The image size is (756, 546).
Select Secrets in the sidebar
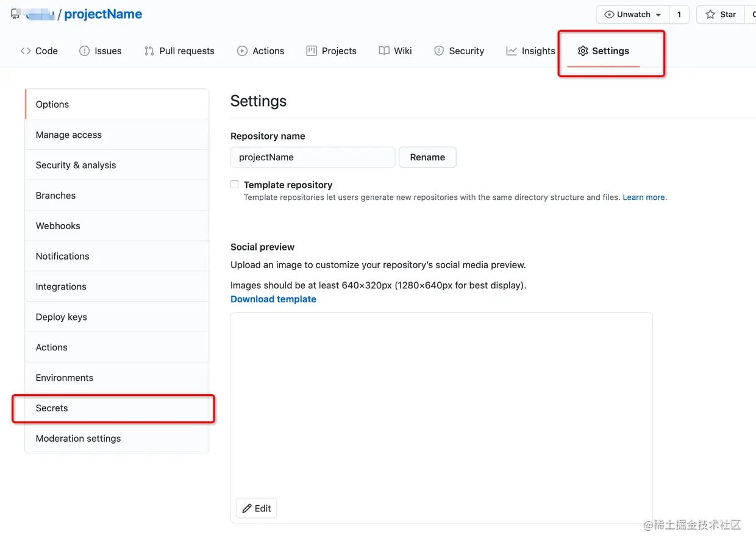52,408
